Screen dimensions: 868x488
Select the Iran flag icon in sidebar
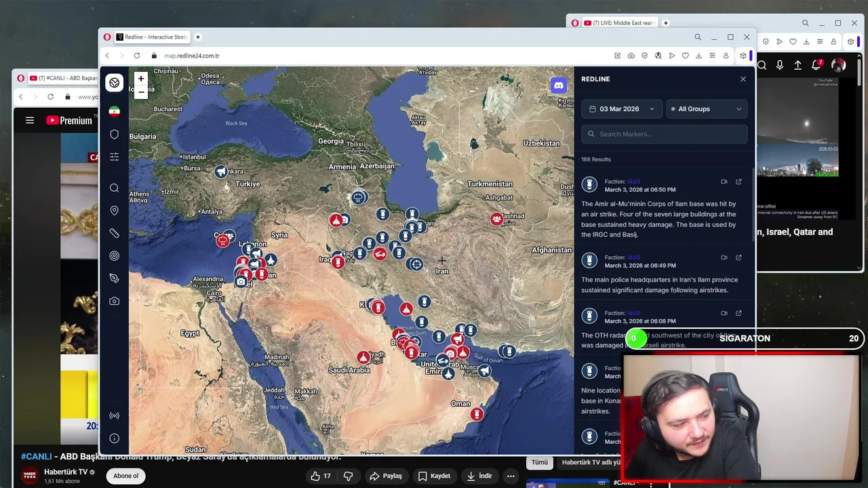(x=115, y=111)
